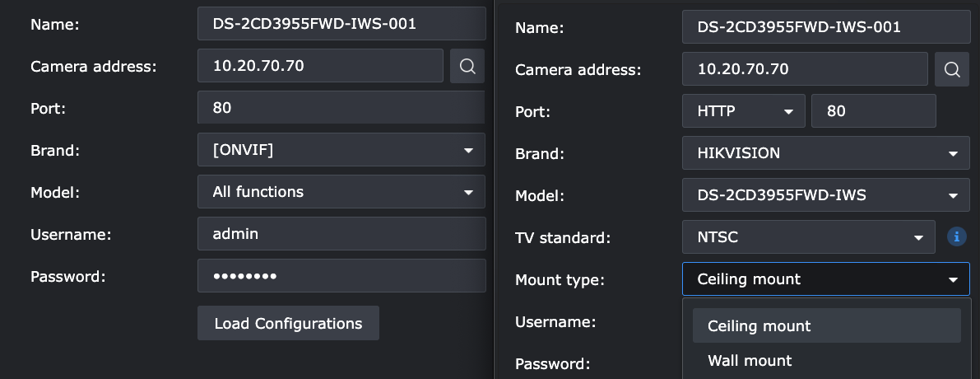Select Wall mount option from list
980x379 pixels.
[826, 360]
